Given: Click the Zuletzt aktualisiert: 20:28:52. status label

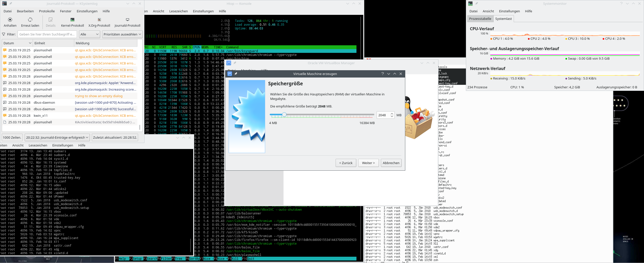Looking at the screenshot, I should click(115, 137).
